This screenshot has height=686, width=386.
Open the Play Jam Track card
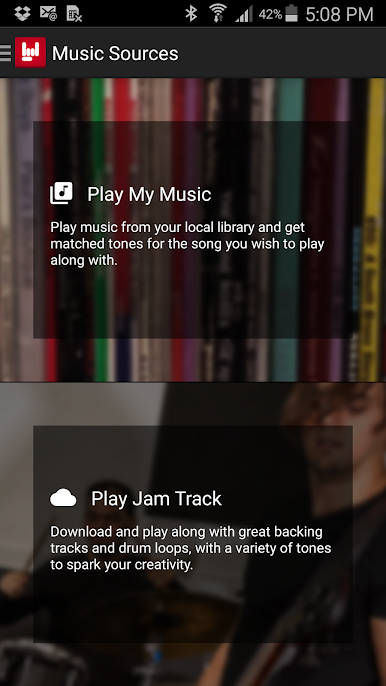pos(193,534)
